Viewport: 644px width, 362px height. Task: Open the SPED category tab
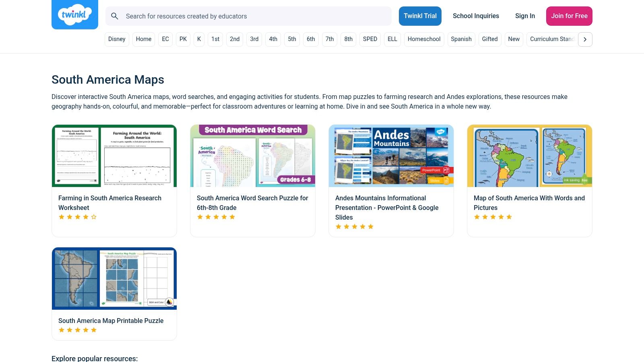(370, 39)
